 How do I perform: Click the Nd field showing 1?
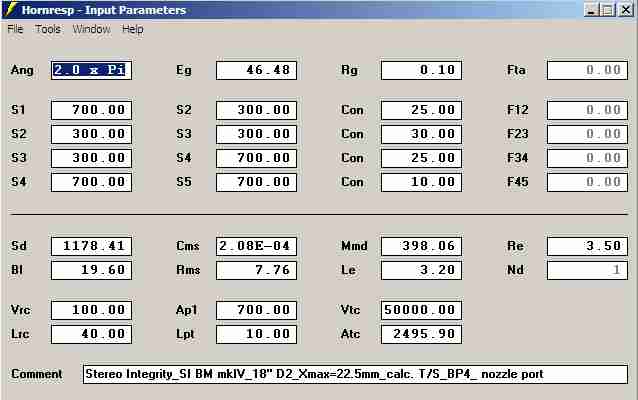click(587, 270)
